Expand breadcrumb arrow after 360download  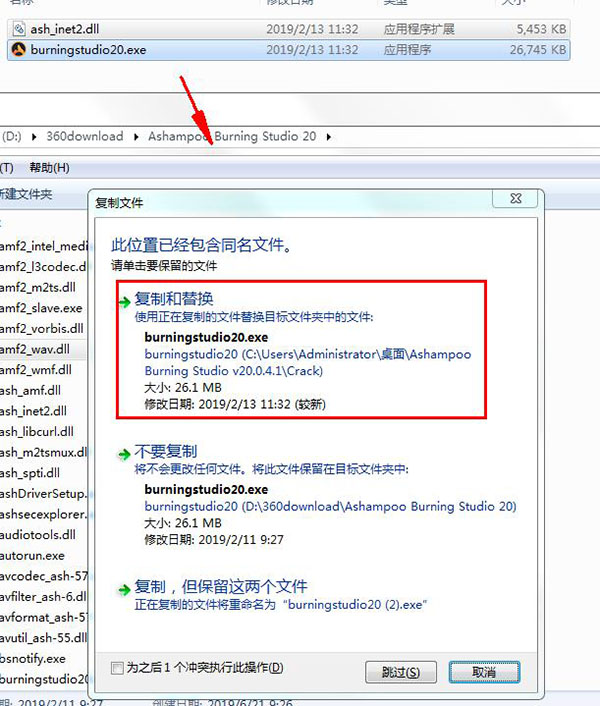[x=137, y=136]
